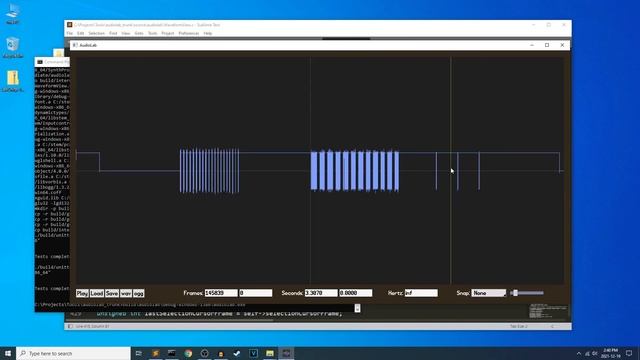Open the Selection menu in Sublime Text

(x=97, y=33)
